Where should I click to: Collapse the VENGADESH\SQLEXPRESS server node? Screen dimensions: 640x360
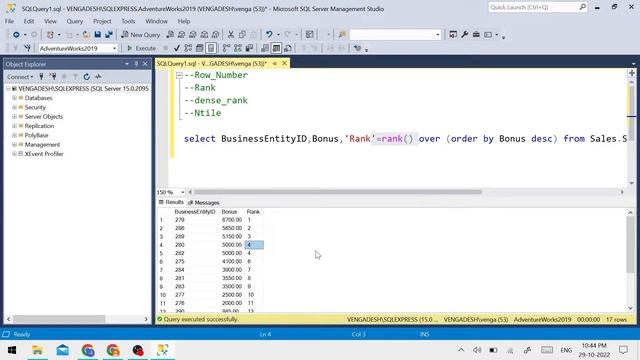[8, 89]
